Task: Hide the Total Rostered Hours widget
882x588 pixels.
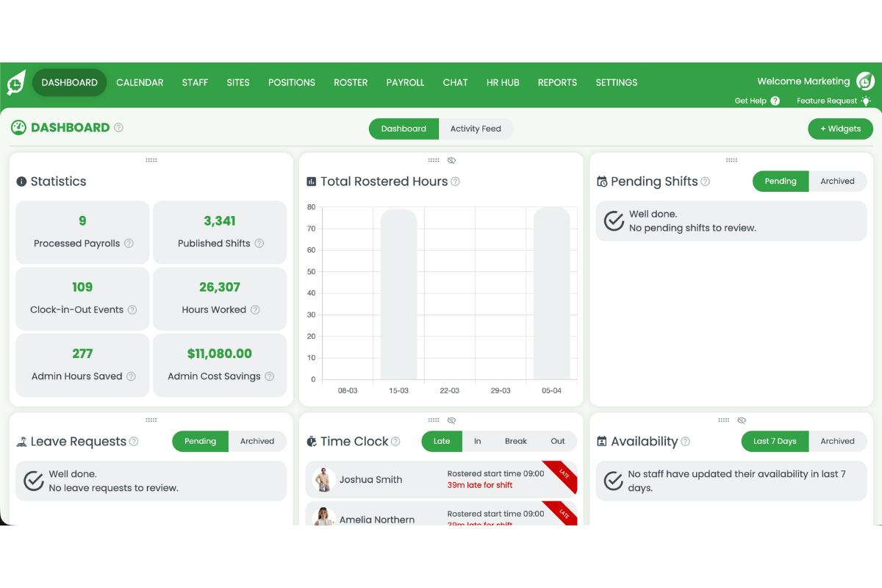Action: 451,159
